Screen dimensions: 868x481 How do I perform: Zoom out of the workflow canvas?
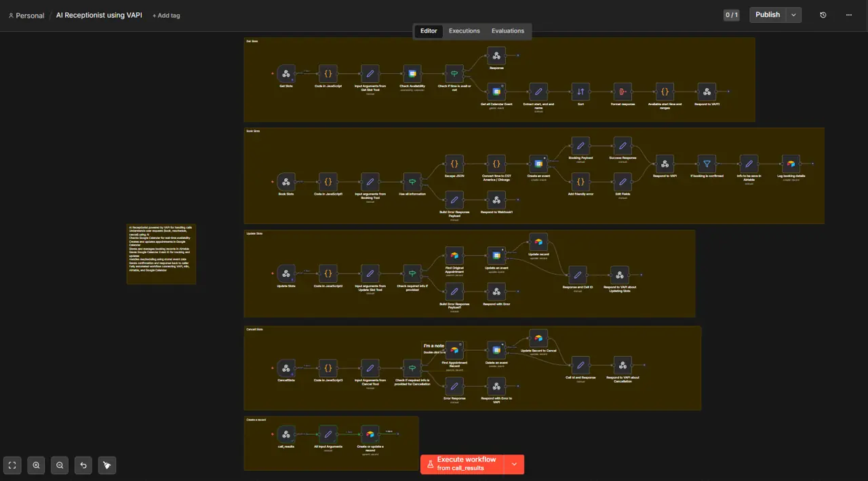click(x=60, y=465)
